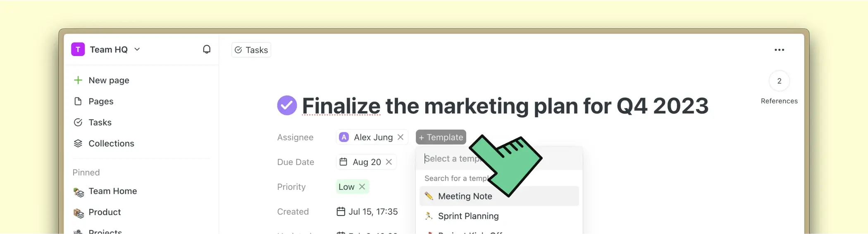Remove Alex Jung as assignee
868x234 pixels.
pyautogui.click(x=401, y=137)
